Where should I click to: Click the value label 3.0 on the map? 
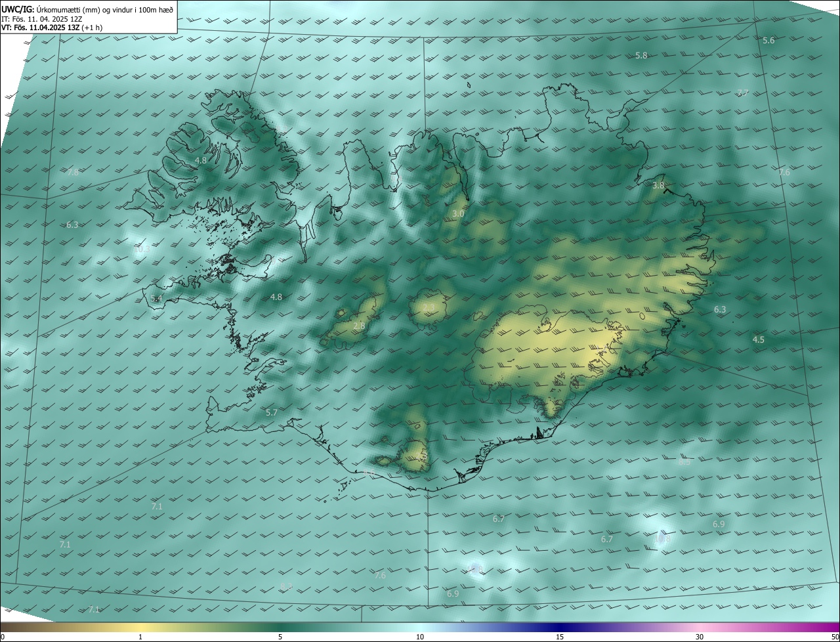[458, 214]
